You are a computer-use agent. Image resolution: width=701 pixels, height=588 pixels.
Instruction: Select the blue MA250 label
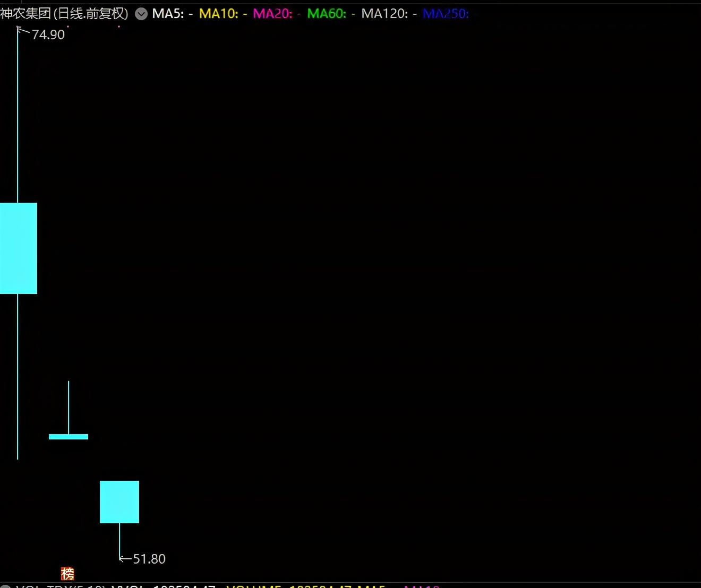click(446, 13)
